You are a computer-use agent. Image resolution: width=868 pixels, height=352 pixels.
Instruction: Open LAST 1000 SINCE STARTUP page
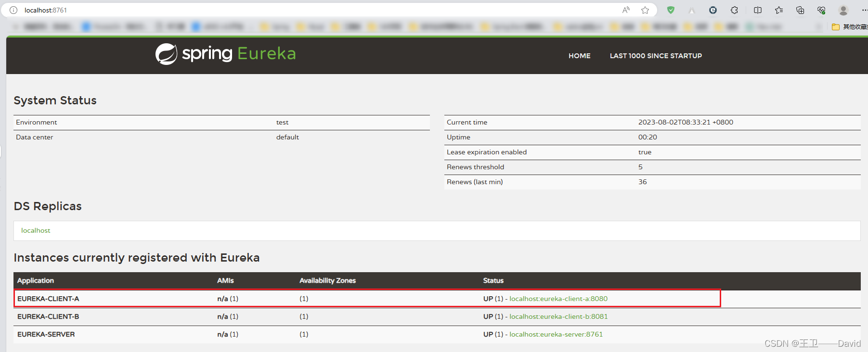[656, 56]
